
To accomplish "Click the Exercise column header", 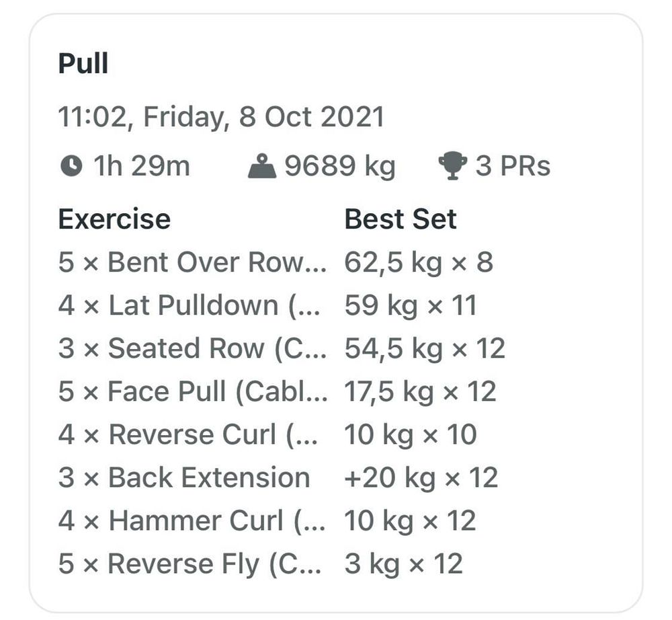I will 114,219.
